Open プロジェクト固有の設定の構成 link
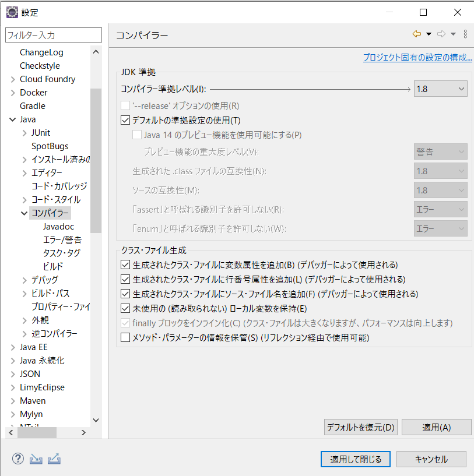The width and height of the screenshot is (474, 476). (417, 57)
